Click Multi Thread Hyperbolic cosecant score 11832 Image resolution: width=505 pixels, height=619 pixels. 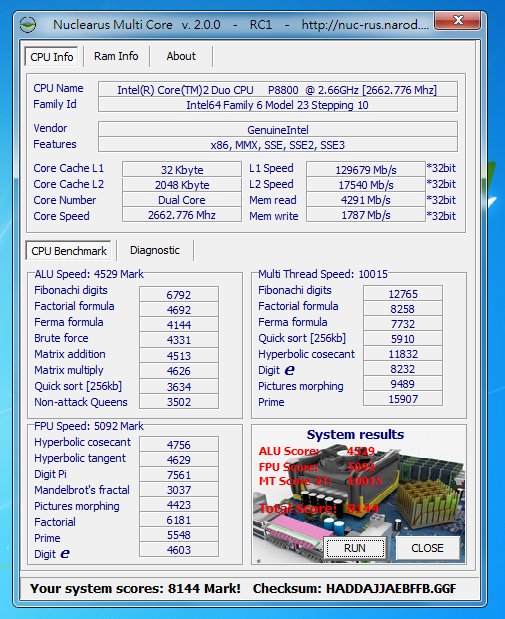[403, 354]
